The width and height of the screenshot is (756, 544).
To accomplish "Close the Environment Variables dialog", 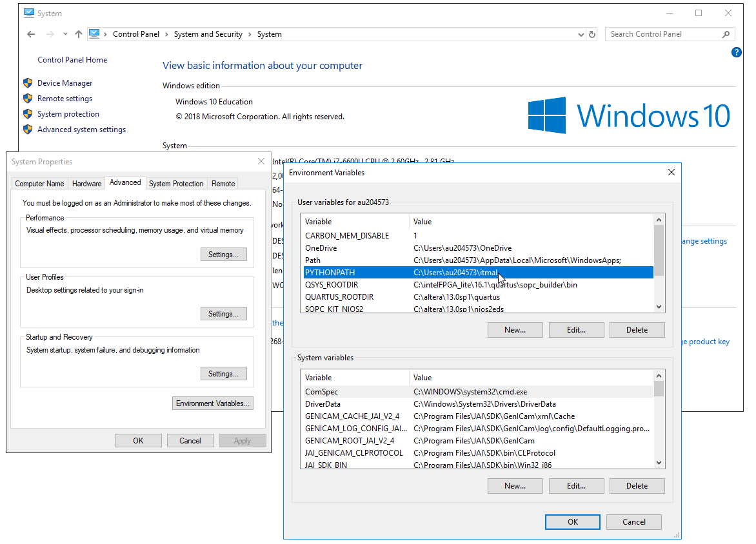I will (671, 173).
